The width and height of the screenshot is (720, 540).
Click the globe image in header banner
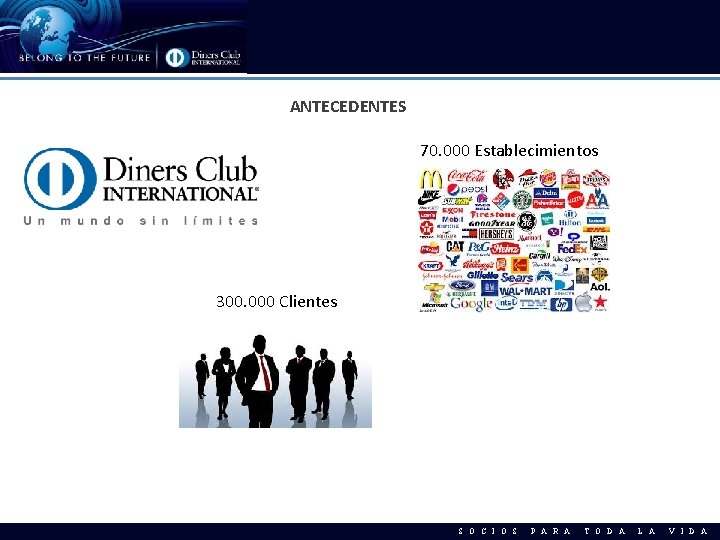point(48,32)
